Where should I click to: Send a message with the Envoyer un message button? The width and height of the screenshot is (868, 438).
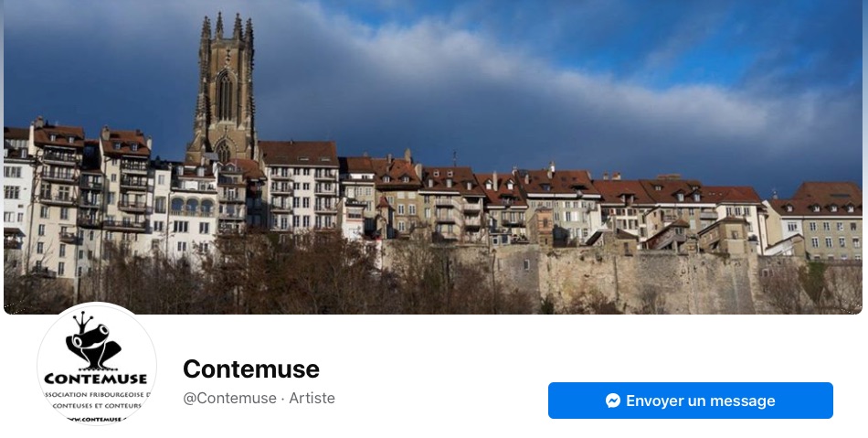(x=691, y=401)
